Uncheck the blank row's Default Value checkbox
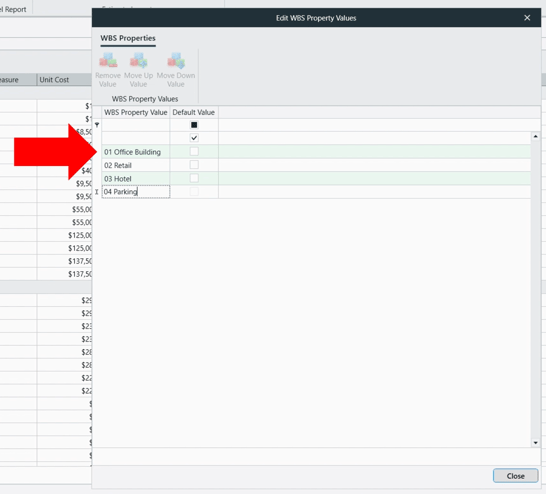The width and height of the screenshot is (546, 494). click(x=194, y=138)
